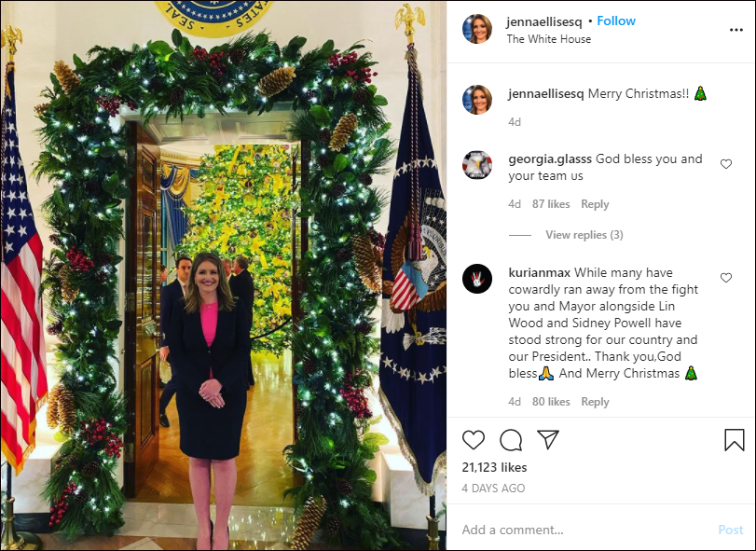Open jennaellisesq profile picture in header
Image resolution: width=756 pixels, height=551 pixels.
coord(477,29)
